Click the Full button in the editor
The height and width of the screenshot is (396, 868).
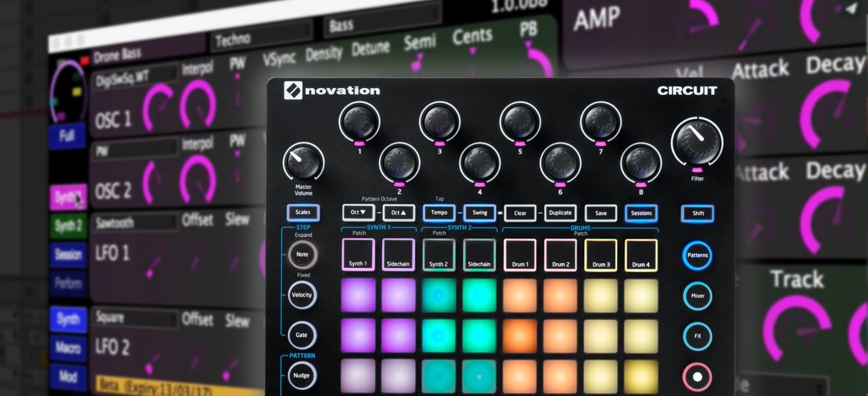pos(68,136)
